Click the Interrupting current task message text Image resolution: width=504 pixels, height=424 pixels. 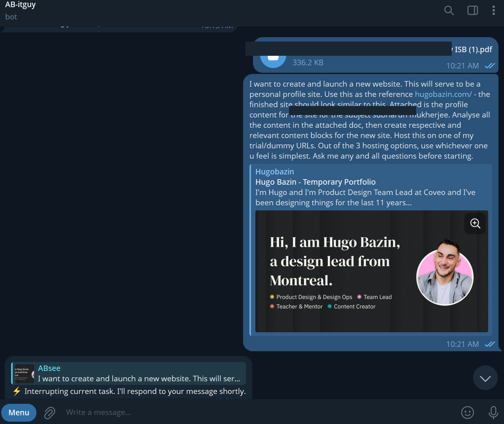pyautogui.click(x=135, y=391)
